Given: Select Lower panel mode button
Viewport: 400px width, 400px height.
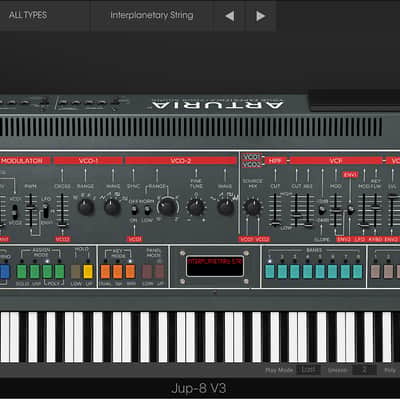Looking at the screenshot, I should [x=147, y=272].
